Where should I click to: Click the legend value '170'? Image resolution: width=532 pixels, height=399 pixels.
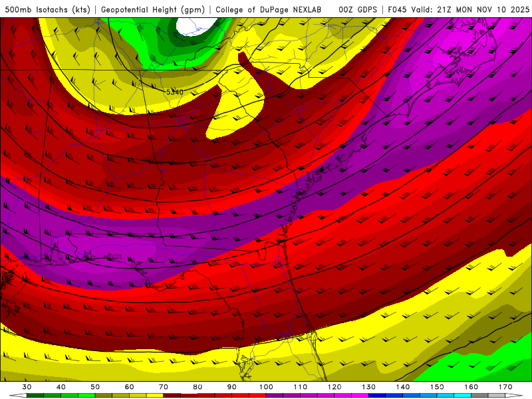[x=505, y=387]
